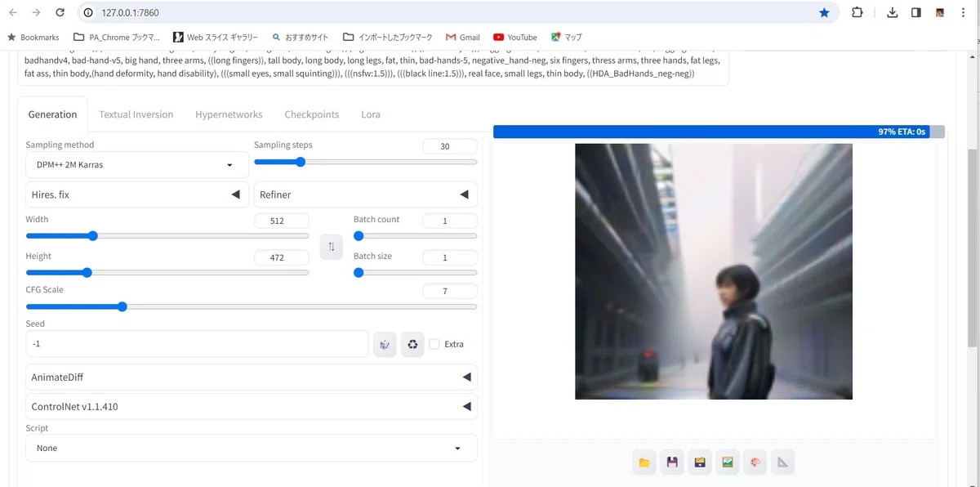Click the browser forward arrow
Screen dimensions: 980x487
coord(36,12)
